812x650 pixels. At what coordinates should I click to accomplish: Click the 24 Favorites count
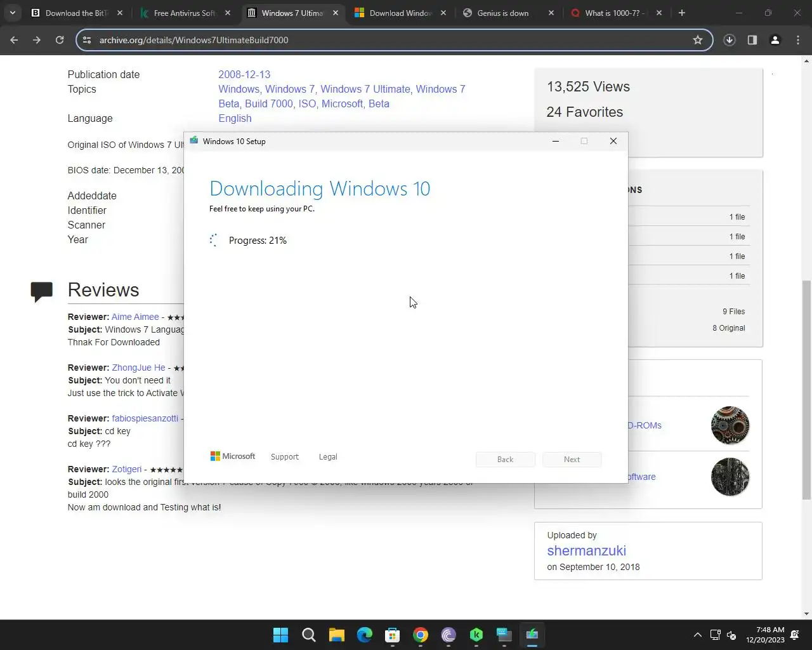coord(585,112)
